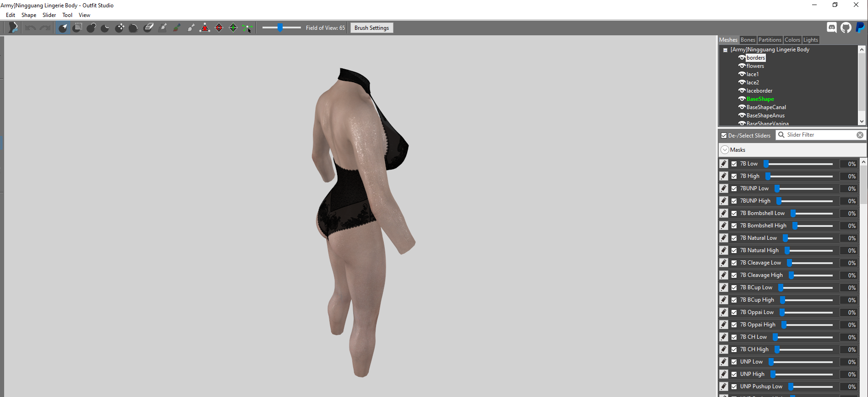868x397 pixels.
Task: Collapse the [Army]Ningguang Lingerie Body tree node
Action: tap(726, 50)
